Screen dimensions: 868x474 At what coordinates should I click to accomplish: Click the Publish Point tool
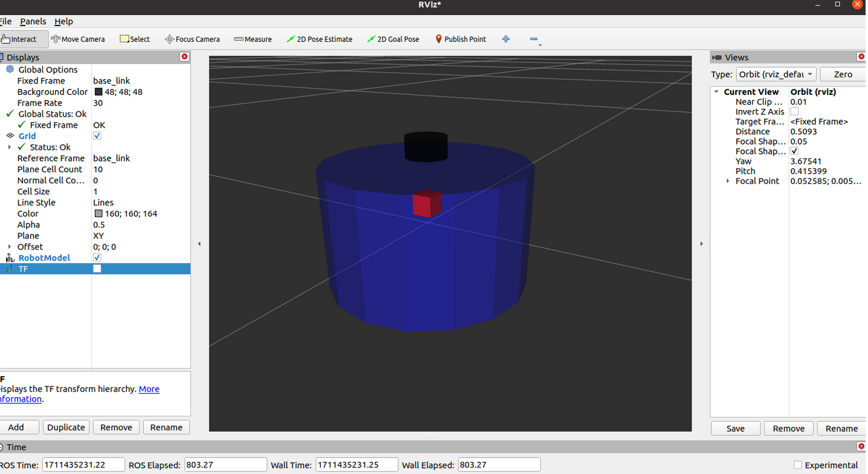pyautogui.click(x=461, y=39)
